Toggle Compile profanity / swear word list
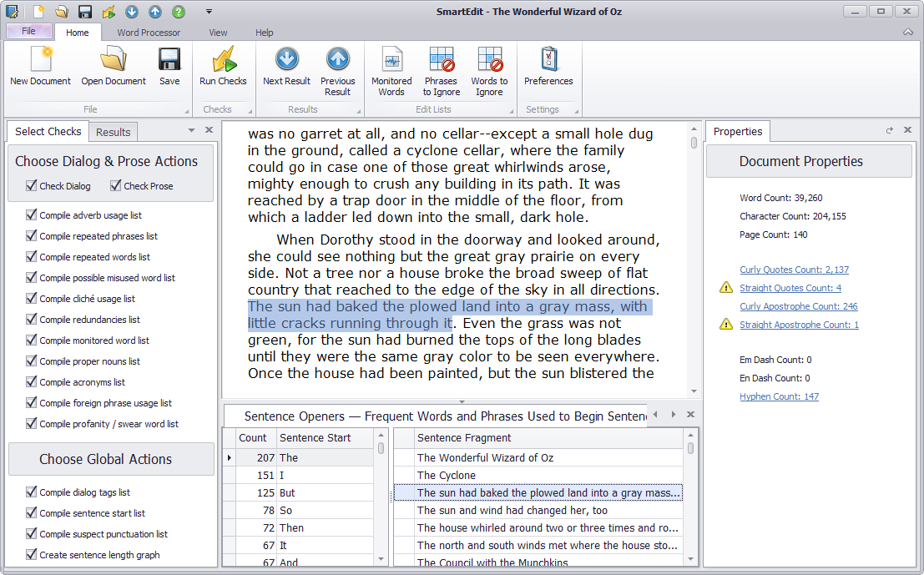Image resolution: width=924 pixels, height=575 pixels. coord(31,423)
